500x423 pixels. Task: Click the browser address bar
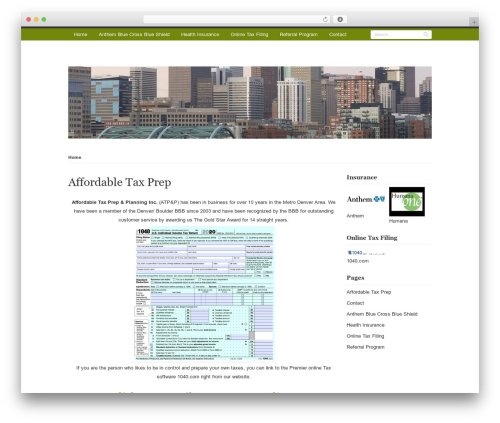pyautogui.click(x=237, y=20)
